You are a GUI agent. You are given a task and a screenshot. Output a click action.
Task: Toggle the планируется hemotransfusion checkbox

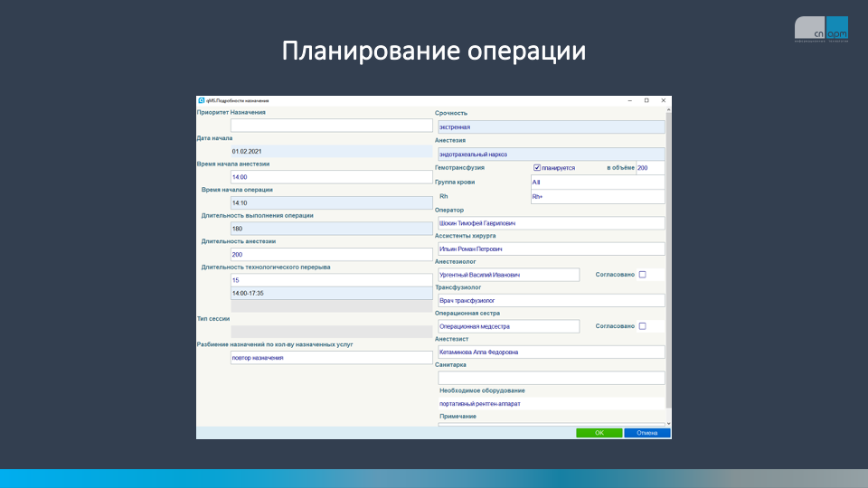tap(537, 168)
